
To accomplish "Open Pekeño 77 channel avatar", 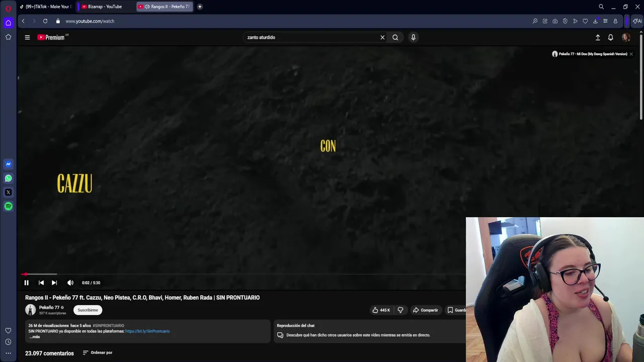I will pos(31,310).
